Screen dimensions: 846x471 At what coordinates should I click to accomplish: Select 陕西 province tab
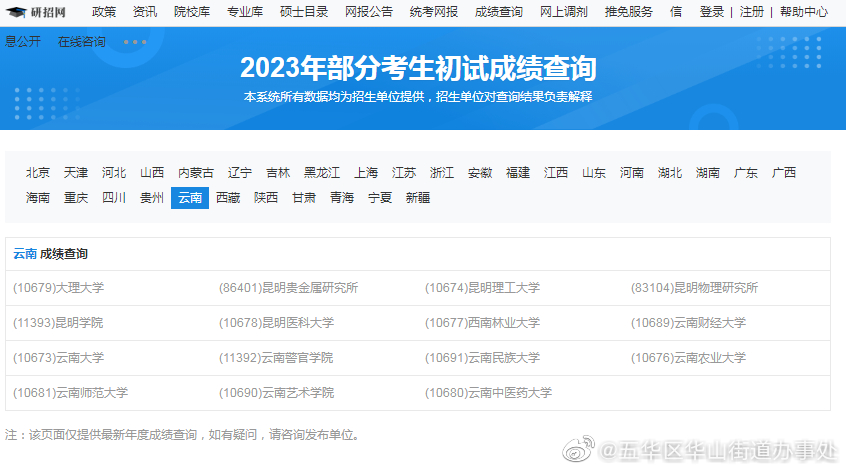tap(266, 198)
